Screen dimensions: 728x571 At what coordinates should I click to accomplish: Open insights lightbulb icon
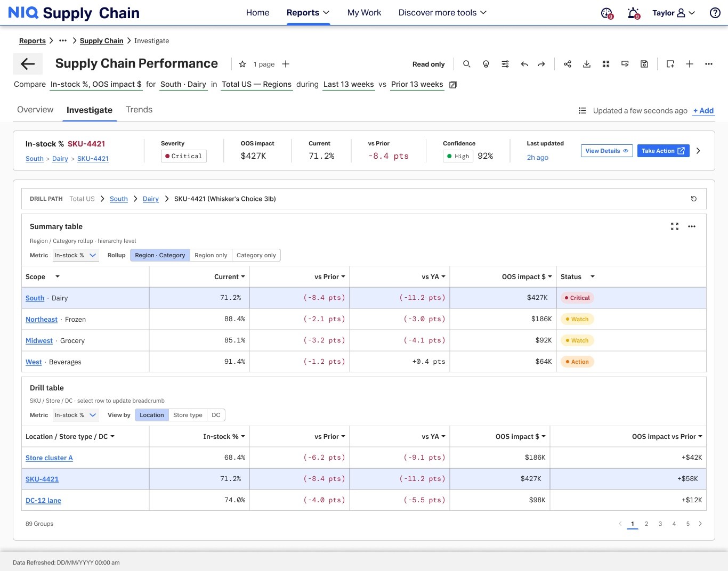tap(486, 64)
